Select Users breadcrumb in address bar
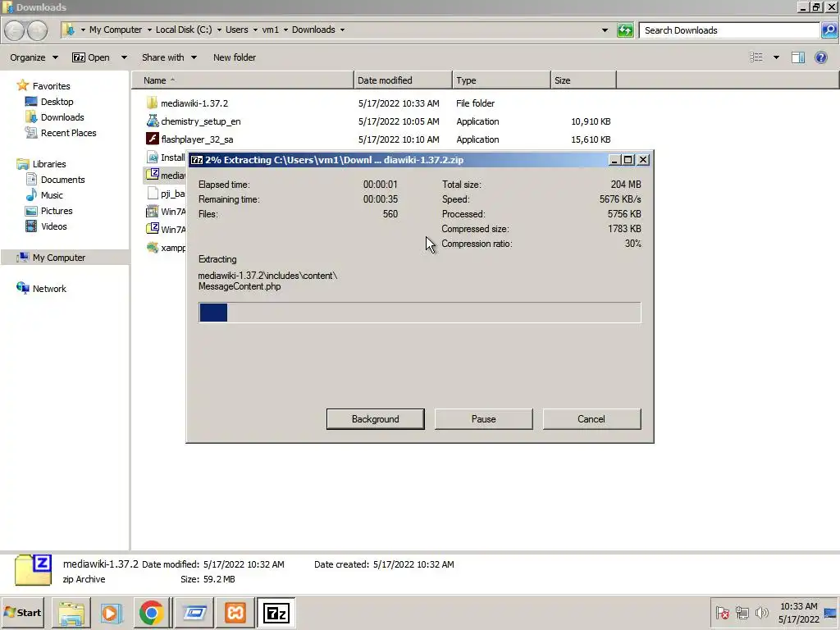The width and height of the screenshot is (840, 630). pyautogui.click(x=237, y=30)
